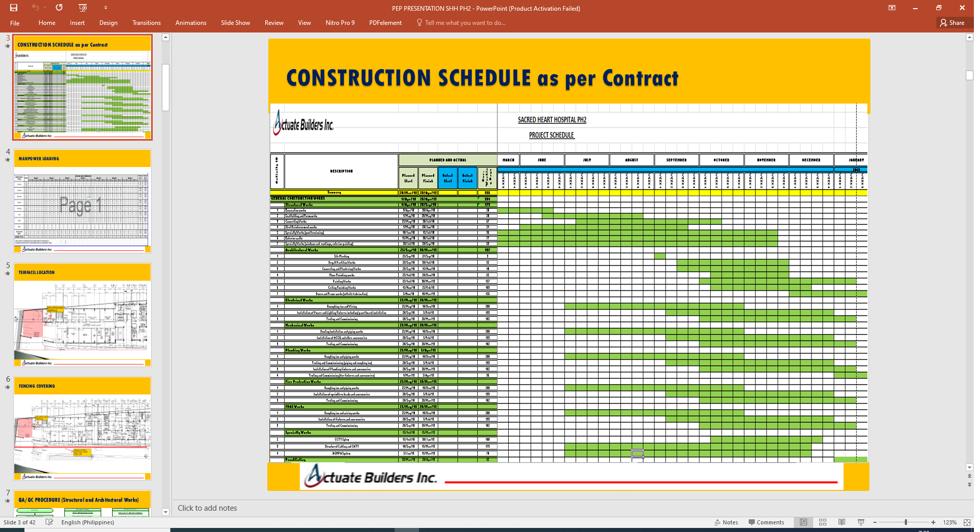980x532 pixels.
Task: Toggle the Comments pane button
Action: click(x=766, y=522)
